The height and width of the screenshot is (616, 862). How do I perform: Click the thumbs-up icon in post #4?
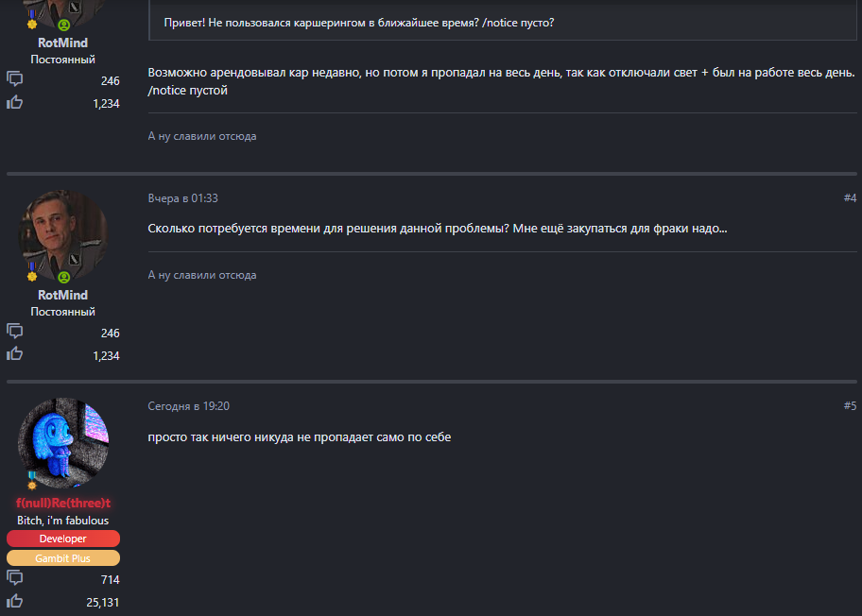[15, 354]
